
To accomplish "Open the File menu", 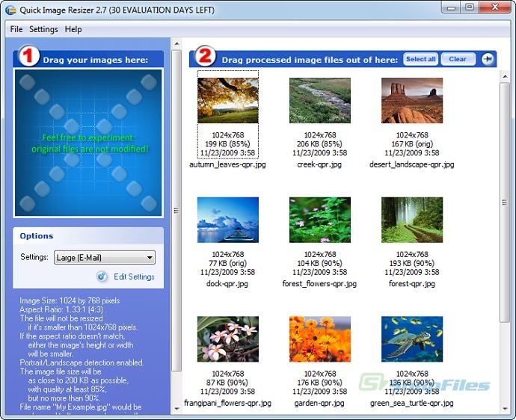I will tap(16, 29).
